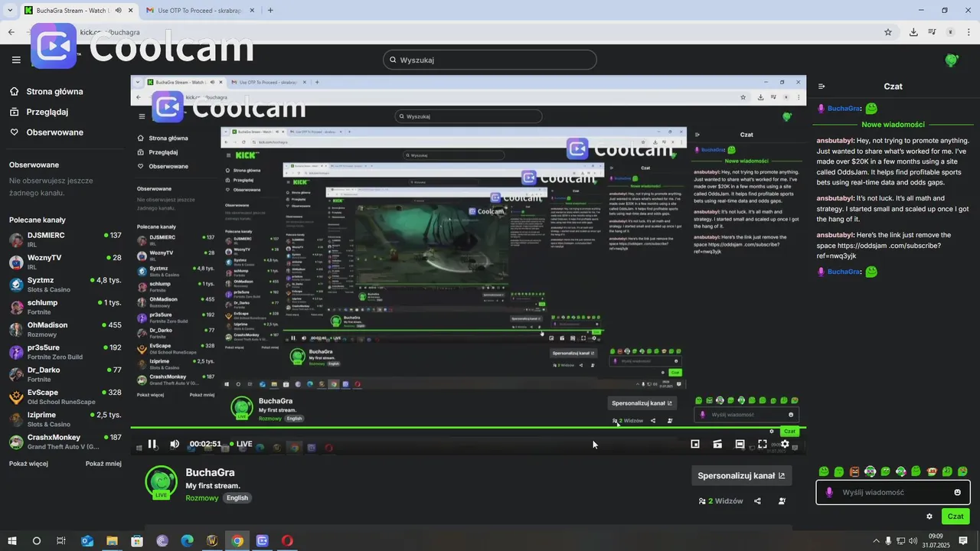Open the CrashxMonkey recommended channel
Viewport: 980px width, 551px height.
point(65,442)
